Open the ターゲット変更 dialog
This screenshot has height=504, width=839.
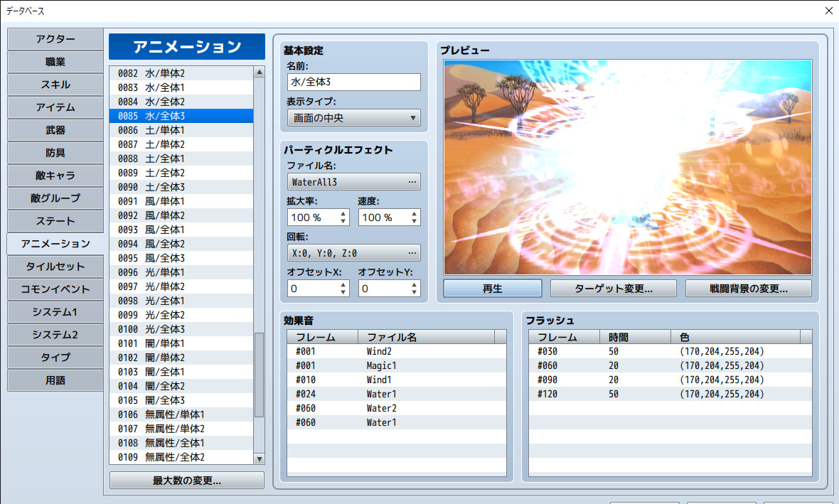[x=613, y=288]
